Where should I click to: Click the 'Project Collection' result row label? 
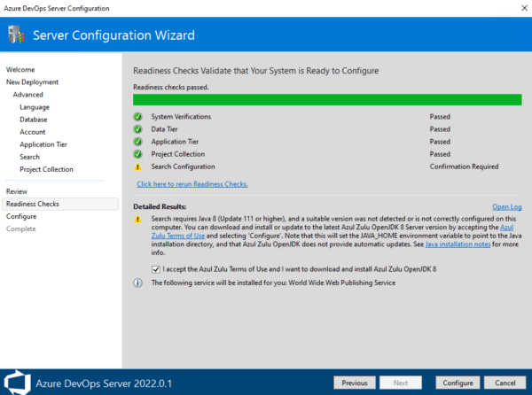click(x=178, y=154)
